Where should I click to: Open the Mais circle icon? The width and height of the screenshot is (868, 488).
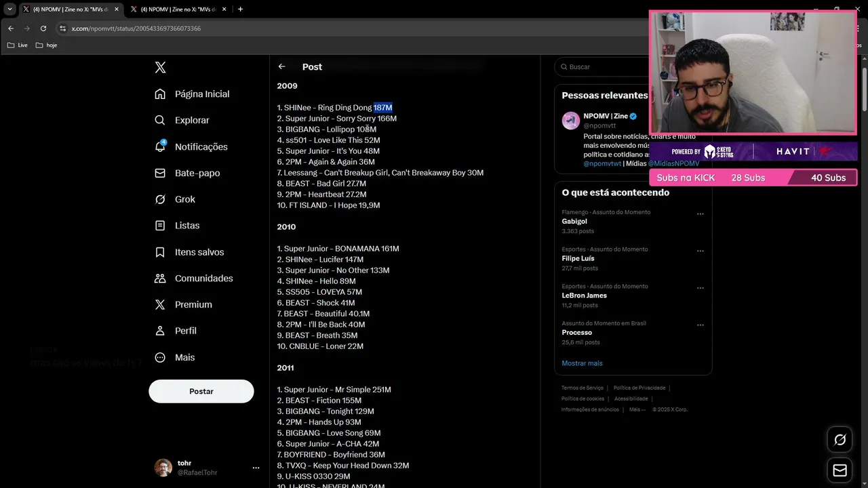(160, 357)
